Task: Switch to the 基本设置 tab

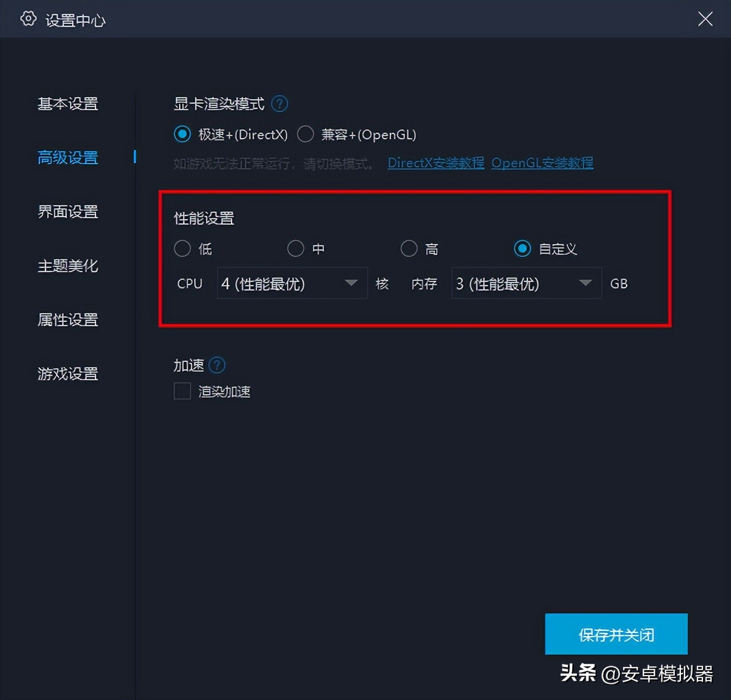Action: tap(67, 104)
